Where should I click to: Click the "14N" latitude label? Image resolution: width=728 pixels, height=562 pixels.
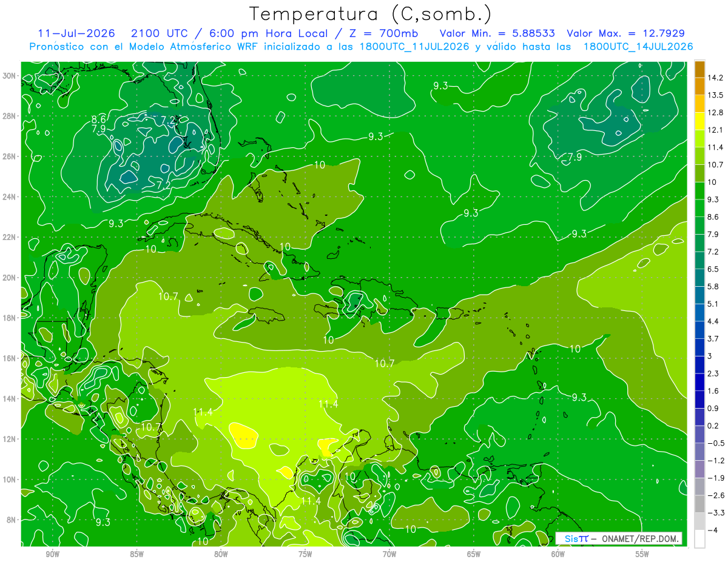tap(9, 398)
